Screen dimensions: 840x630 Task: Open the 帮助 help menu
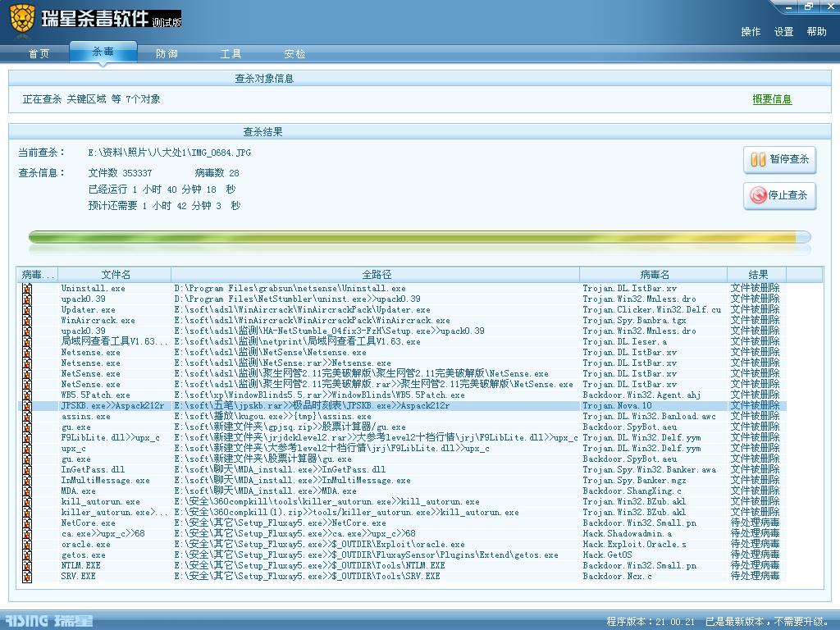(x=816, y=32)
